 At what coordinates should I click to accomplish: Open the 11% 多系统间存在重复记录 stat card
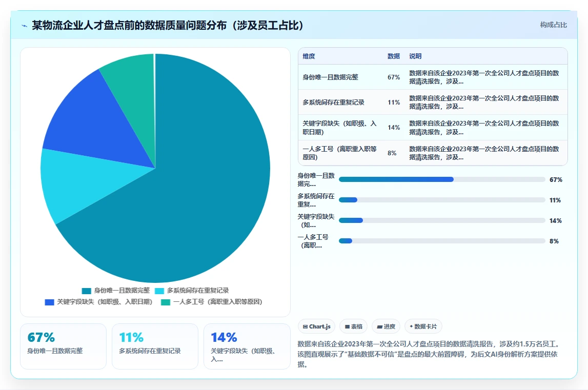pyautogui.click(x=155, y=346)
